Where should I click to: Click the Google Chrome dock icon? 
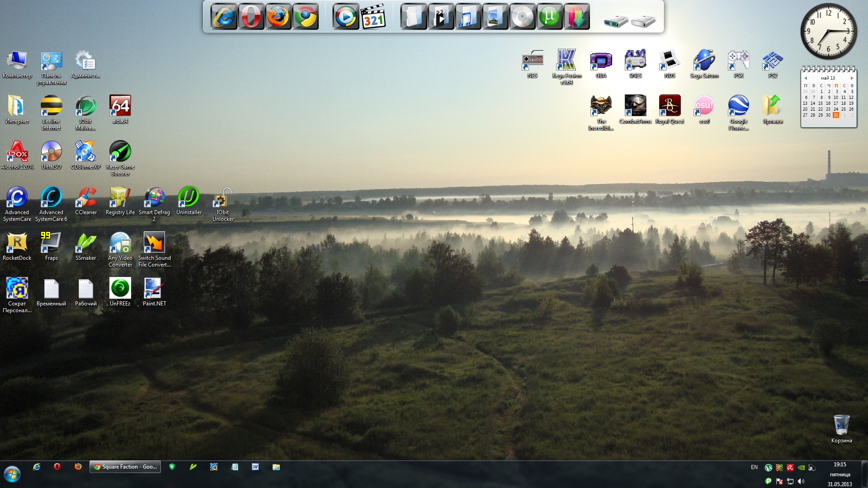click(307, 17)
